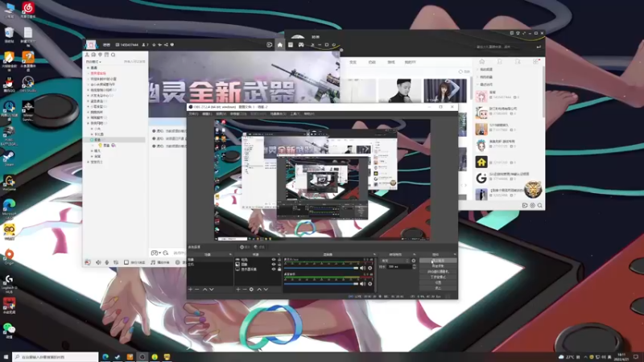Move scene down in OBS Scenes dock
This screenshot has width=644, height=362.
tap(212, 290)
